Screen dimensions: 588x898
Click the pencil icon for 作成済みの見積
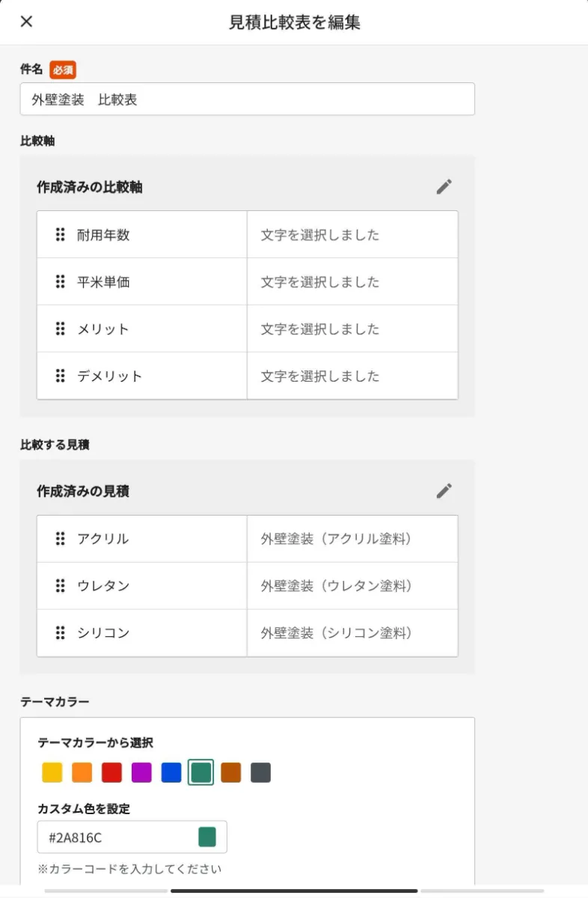(444, 491)
